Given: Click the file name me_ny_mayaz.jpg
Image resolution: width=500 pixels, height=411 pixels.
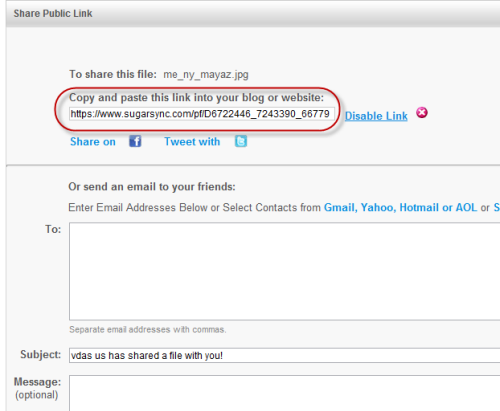Looking at the screenshot, I should [x=206, y=74].
